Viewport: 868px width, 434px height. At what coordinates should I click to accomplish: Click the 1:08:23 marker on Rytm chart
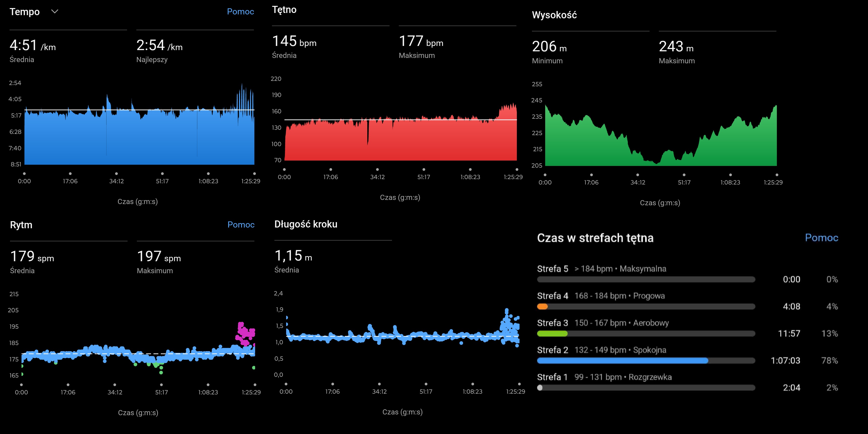click(208, 385)
